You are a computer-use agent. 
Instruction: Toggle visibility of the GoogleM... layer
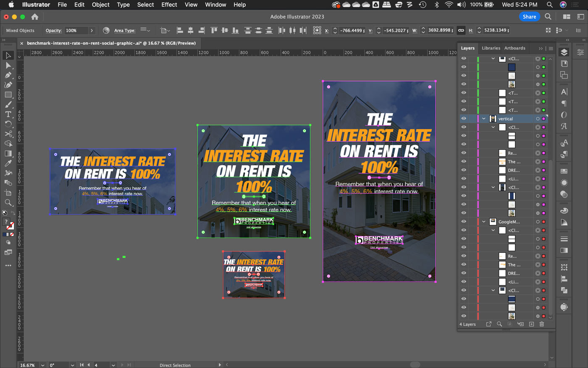point(464,222)
